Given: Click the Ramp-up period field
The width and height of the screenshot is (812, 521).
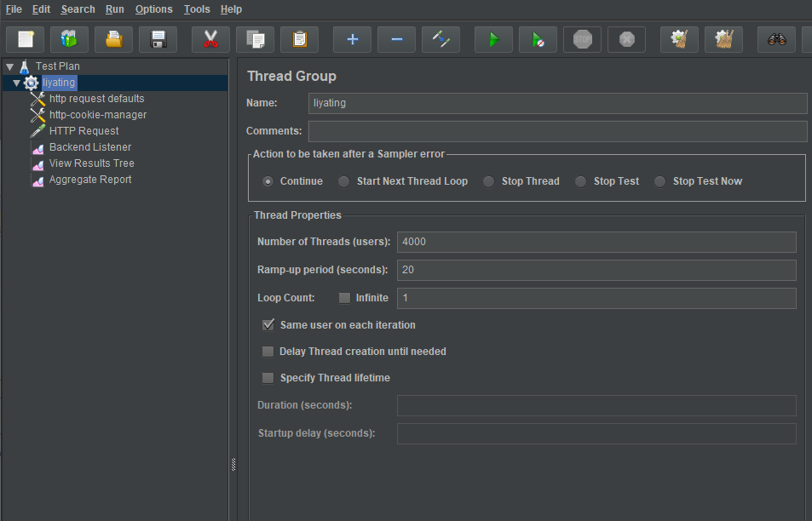Looking at the screenshot, I should click(x=596, y=270).
